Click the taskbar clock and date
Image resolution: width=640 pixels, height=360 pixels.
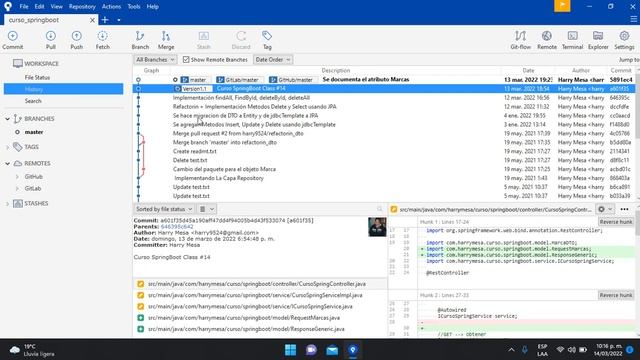tap(608, 350)
